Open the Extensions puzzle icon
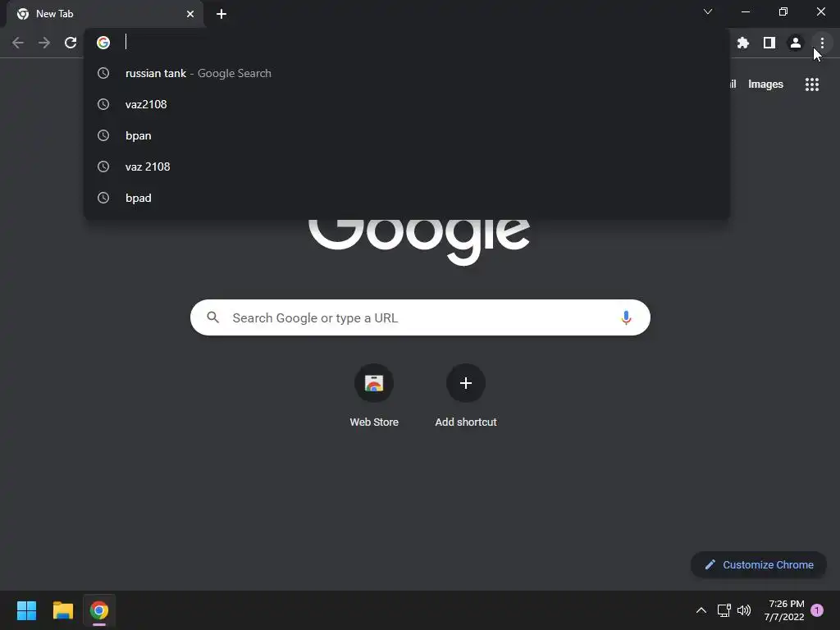The width and height of the screenshot is (840, 630). tap(743, 43)
